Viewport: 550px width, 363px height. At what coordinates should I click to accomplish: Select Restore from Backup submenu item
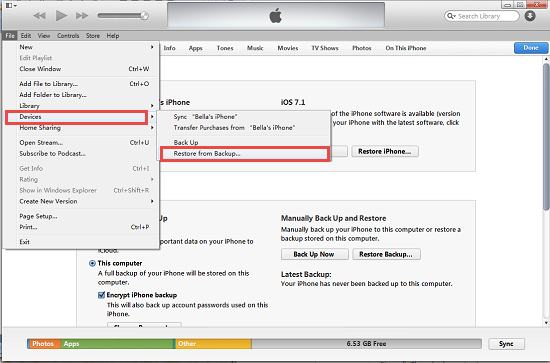point(245,154)
